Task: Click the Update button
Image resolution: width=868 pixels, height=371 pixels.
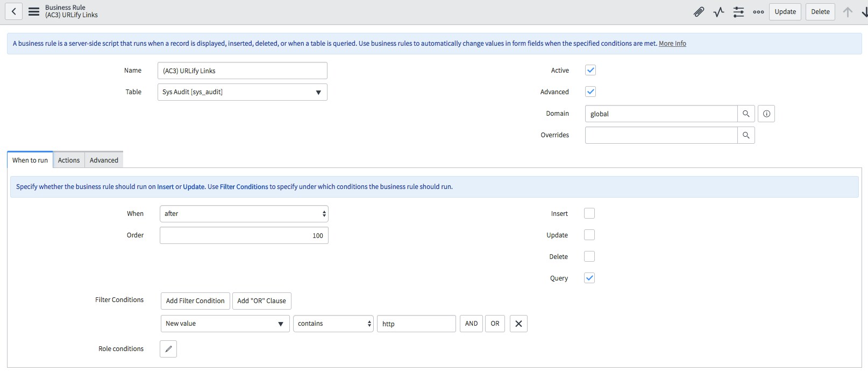Action: (x=785, y=12)
